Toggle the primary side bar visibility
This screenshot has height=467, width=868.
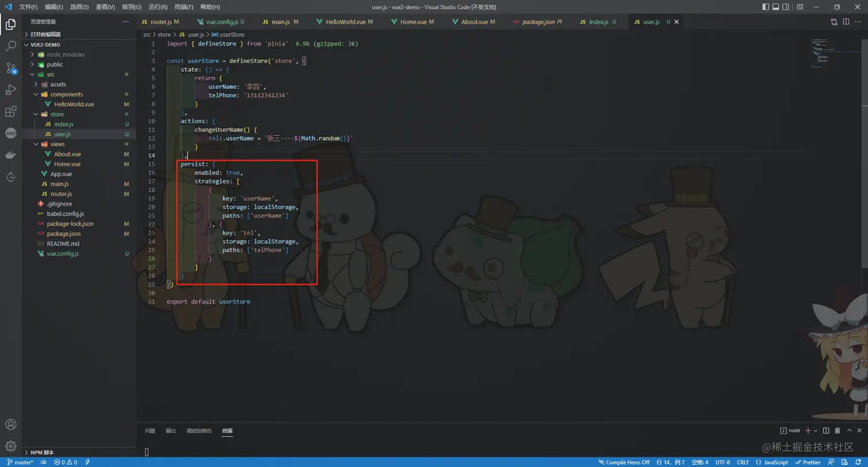(765, 7)
